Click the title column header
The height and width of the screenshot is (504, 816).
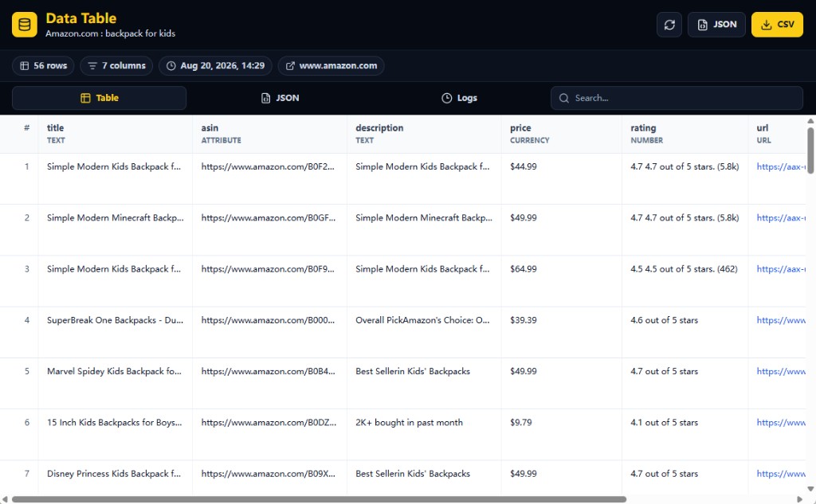[x=115, y=134]
